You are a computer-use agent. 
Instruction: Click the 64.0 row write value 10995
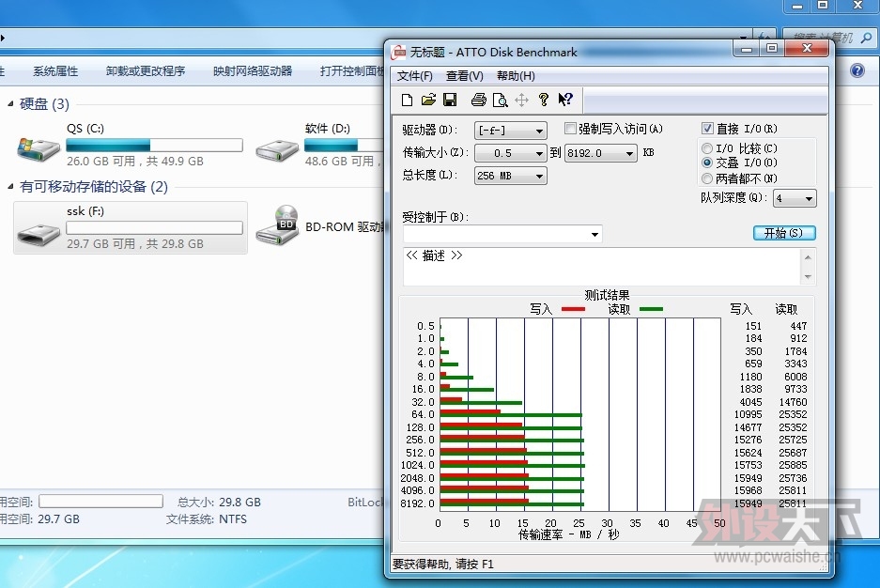click(x=749, y=414)
